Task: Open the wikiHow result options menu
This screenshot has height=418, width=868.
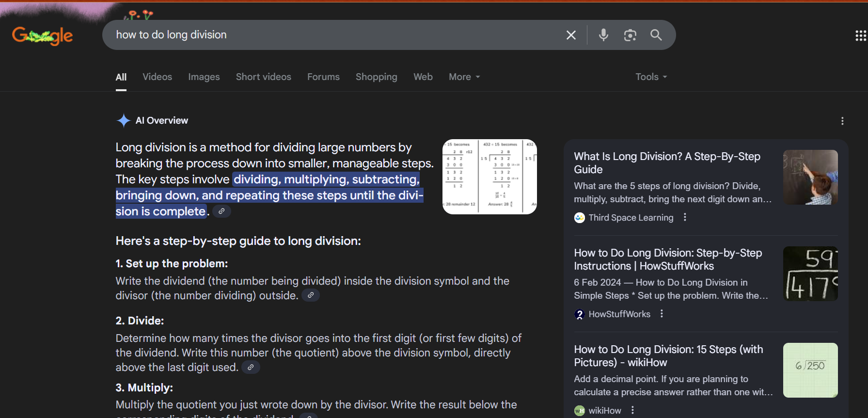Action: [x=632, y=410]
